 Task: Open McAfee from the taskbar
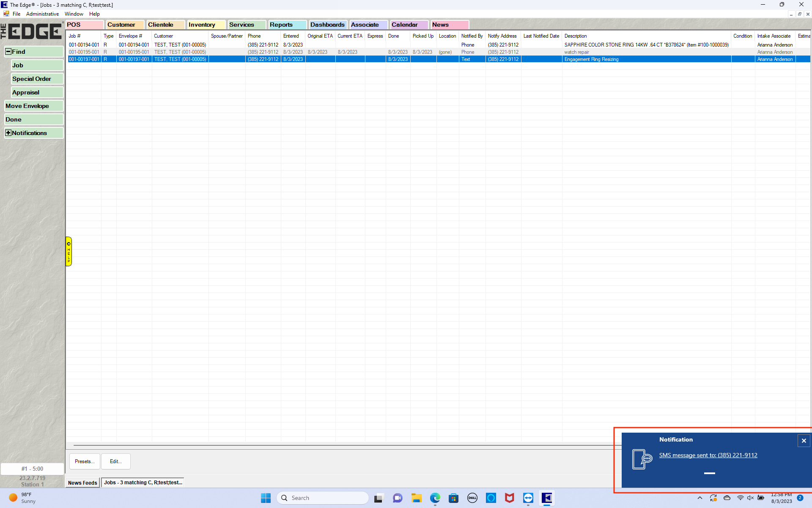[x=510, y=498]
